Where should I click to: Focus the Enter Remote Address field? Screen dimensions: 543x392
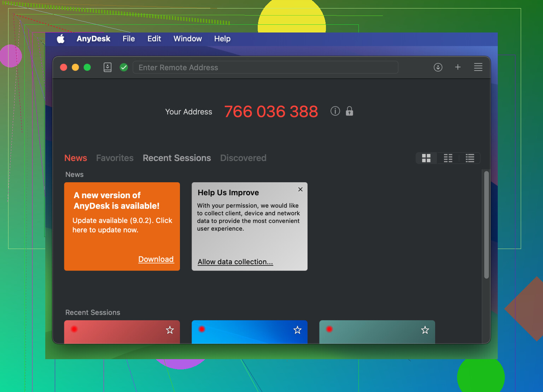(x=265, y=67)
